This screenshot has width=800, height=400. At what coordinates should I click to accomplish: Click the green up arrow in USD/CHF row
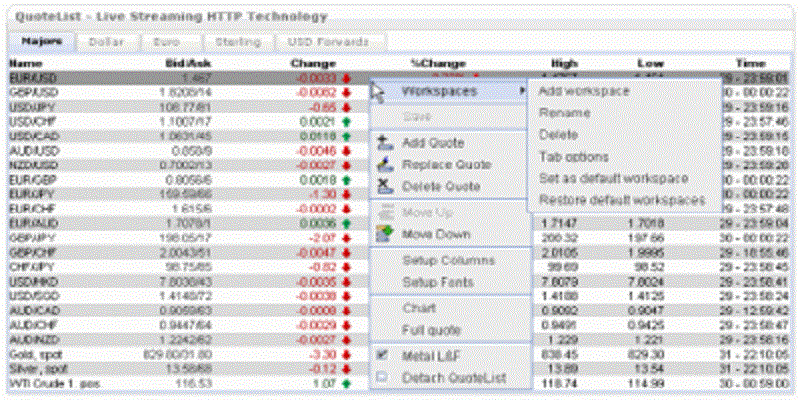345,120
